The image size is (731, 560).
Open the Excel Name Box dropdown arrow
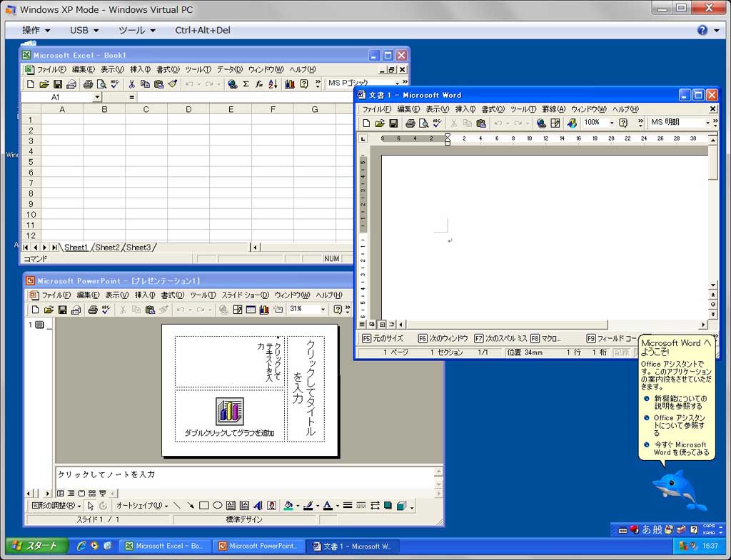(97, 97)
